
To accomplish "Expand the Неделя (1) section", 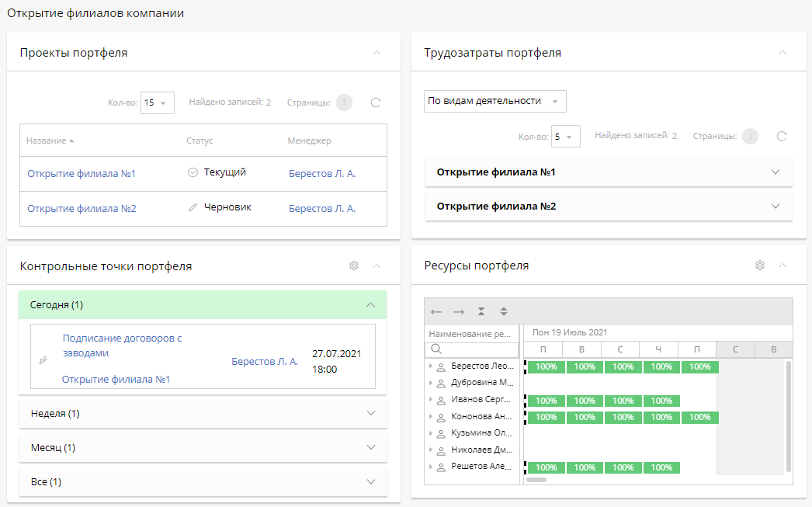I will (x=370, y=414).
